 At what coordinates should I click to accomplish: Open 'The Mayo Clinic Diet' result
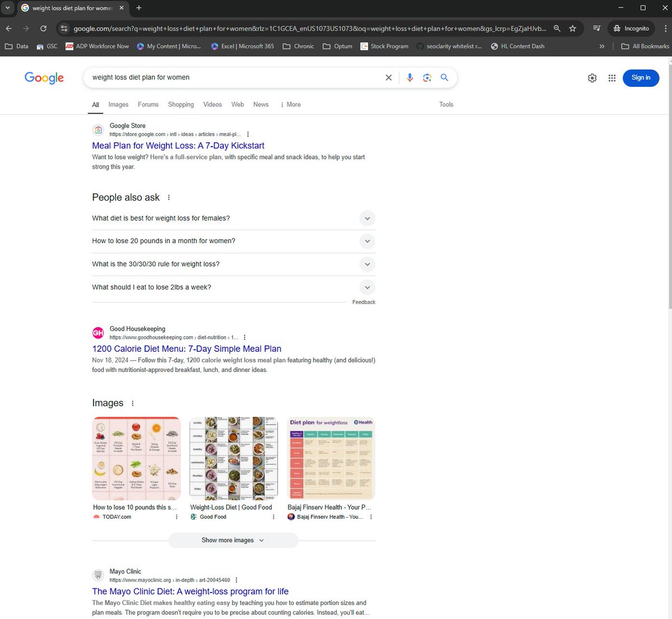(190, 592)
